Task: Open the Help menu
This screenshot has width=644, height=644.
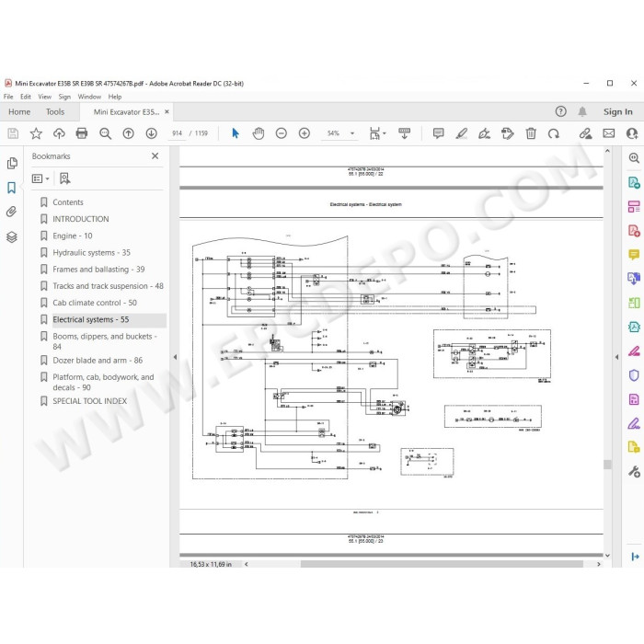Action: (x=115, y=97)
